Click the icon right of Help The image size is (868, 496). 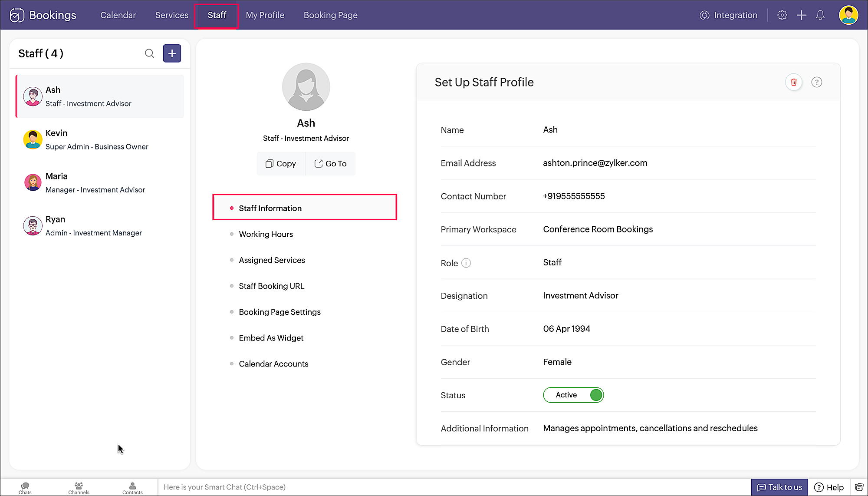pos(859,487)
